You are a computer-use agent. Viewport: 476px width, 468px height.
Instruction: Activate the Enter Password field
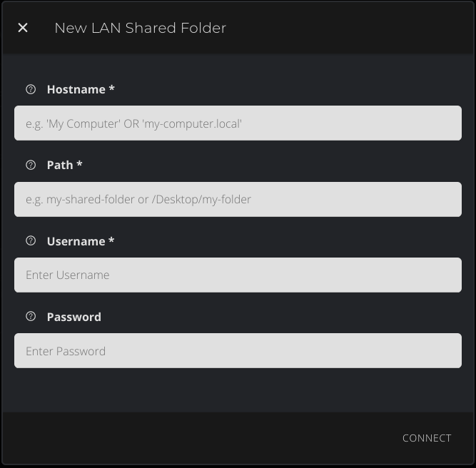(238, 351)
